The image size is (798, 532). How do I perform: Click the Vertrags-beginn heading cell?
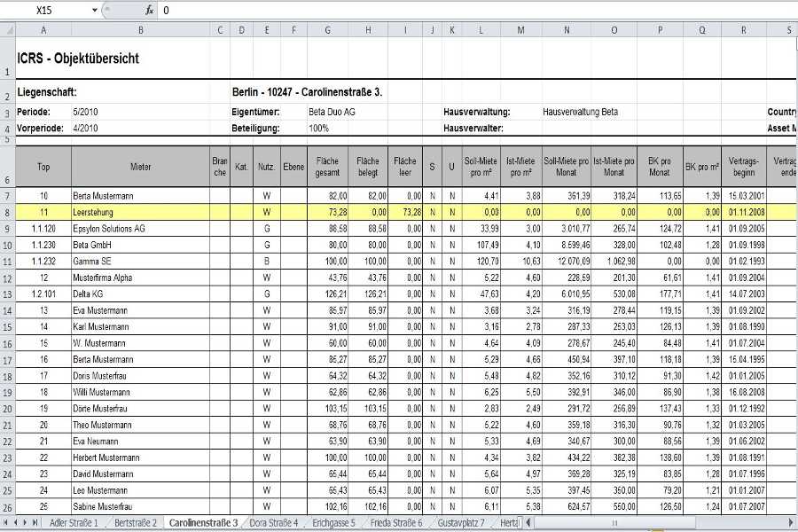tap(744, 167)
